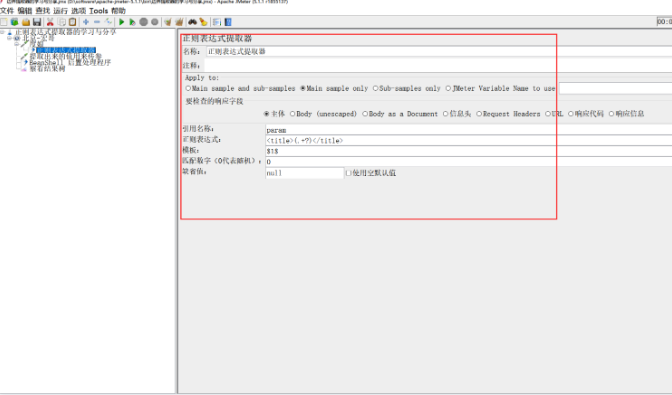Select 察看结果树 listener in tree
Image resolution: width=672 pixels, height=395 pixels.
click(x=47, y=69)
